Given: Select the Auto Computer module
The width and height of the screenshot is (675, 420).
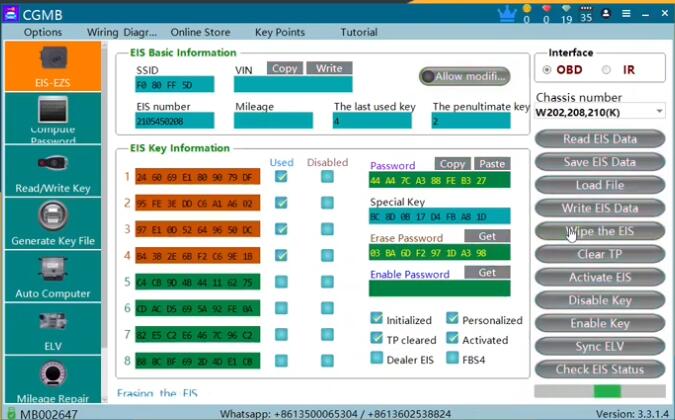Looking at the screenshot, I should point(50,276).
